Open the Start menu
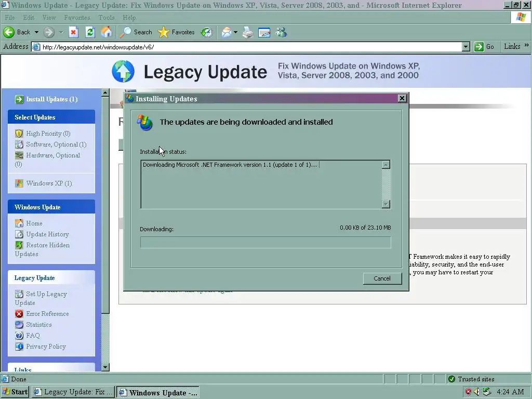The image size is (532, 399). tap(15, 392)
